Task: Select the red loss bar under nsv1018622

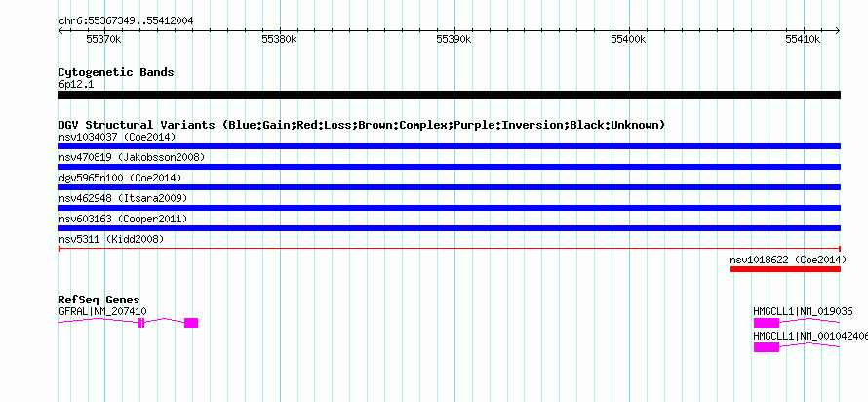Action: click(x=785, y=269)
